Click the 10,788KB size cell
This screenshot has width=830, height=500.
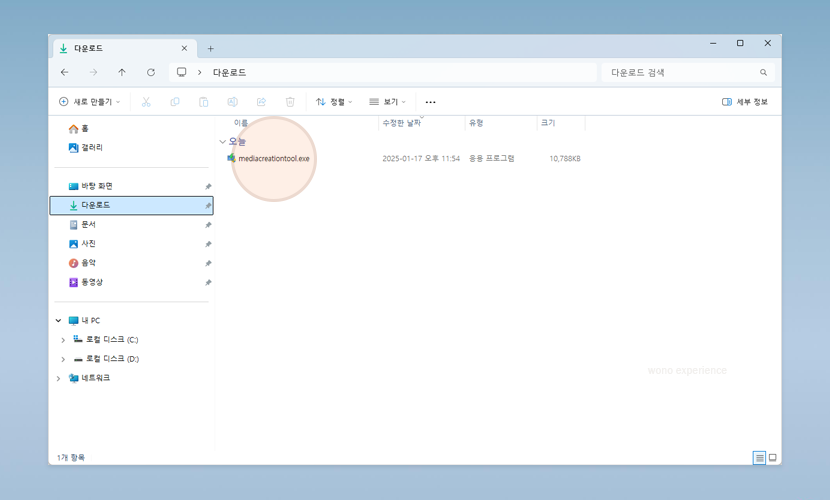(x=565, y=158)
